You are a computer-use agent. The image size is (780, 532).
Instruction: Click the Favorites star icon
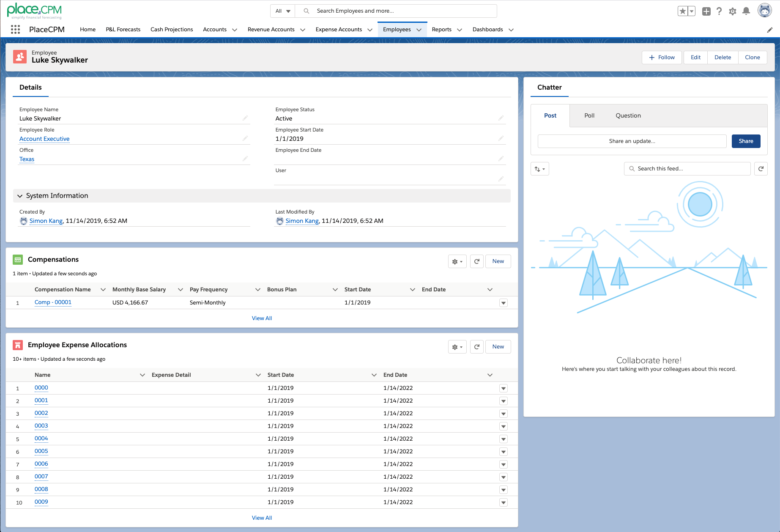[x=682, y=11]
